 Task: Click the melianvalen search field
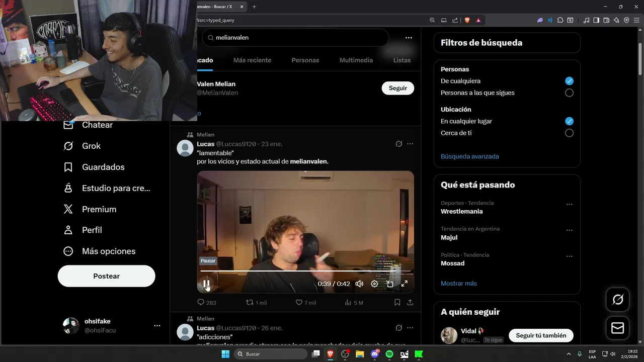coord(295,38)
